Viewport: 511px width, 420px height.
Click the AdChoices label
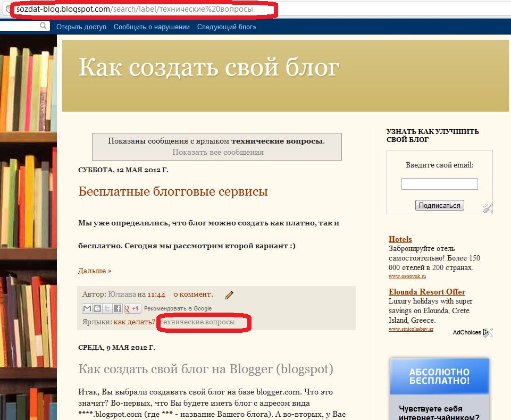[467, 332]
